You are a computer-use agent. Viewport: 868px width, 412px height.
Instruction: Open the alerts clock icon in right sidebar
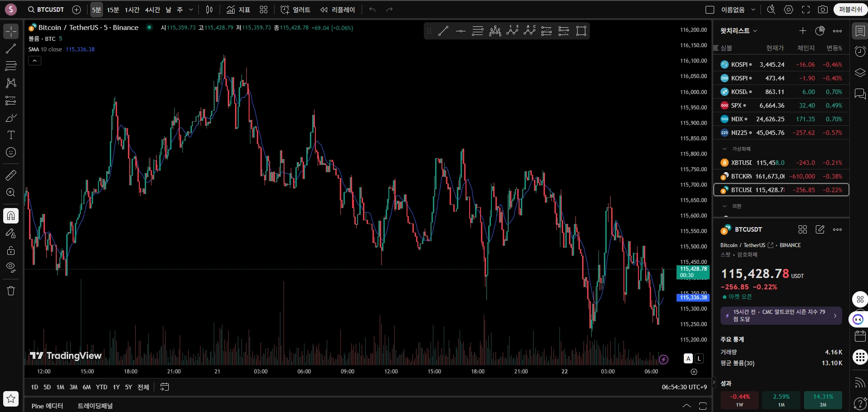860,51
